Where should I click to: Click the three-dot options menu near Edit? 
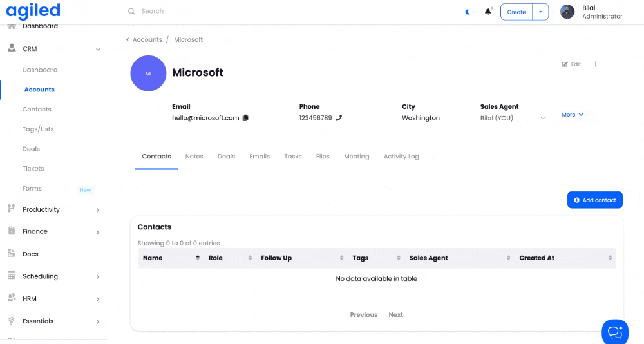pyautogui.click(x=596, y=64)
